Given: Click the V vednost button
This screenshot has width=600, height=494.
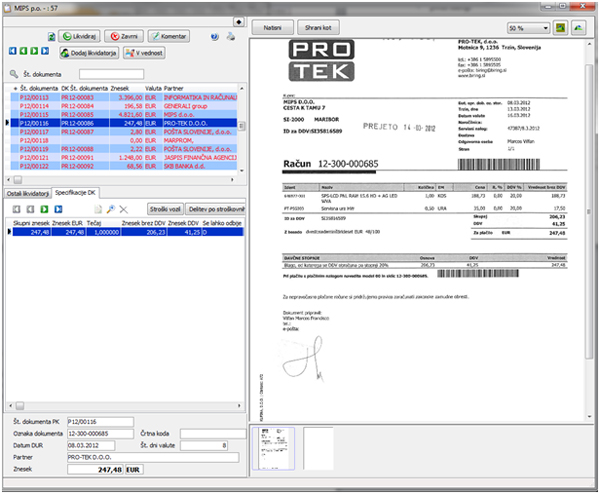Looking at the screenshot, I should point(144,53).
